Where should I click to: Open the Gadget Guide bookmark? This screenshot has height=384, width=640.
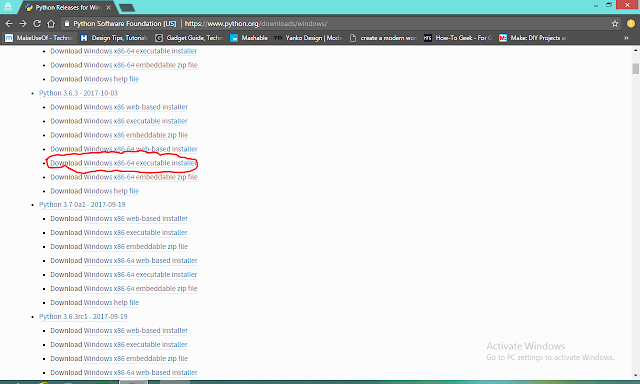(189, 38)
